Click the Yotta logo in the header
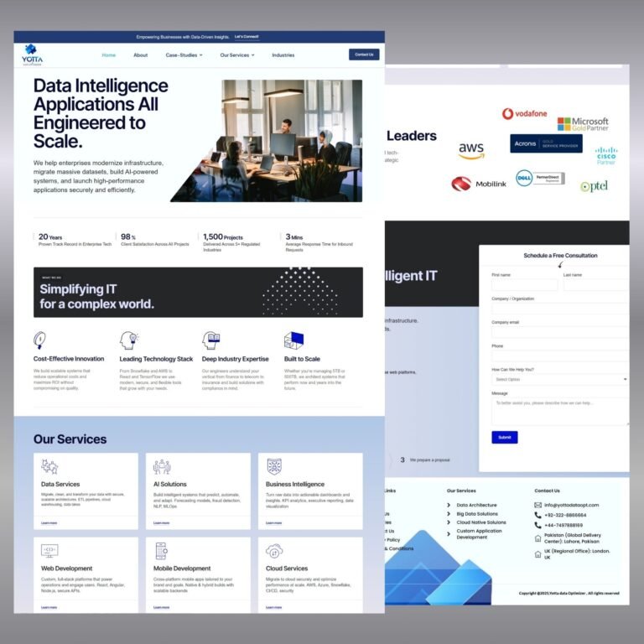 coord(34,54)
